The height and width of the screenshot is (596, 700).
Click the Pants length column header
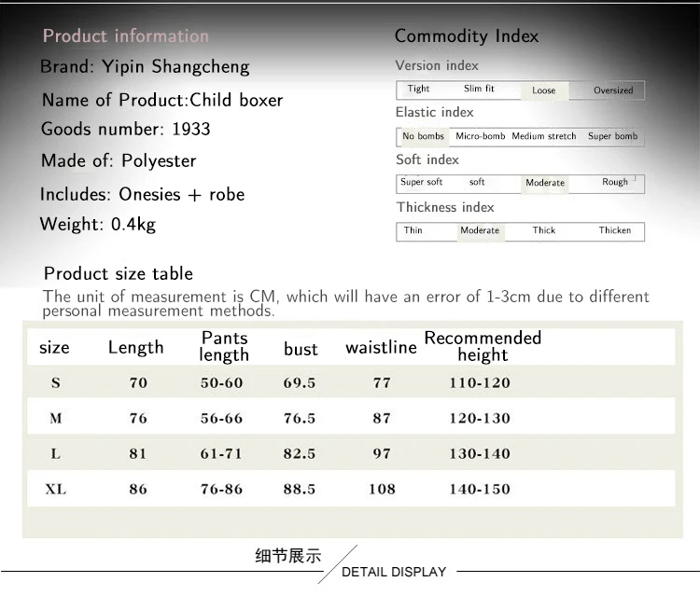tap(224, 347)
